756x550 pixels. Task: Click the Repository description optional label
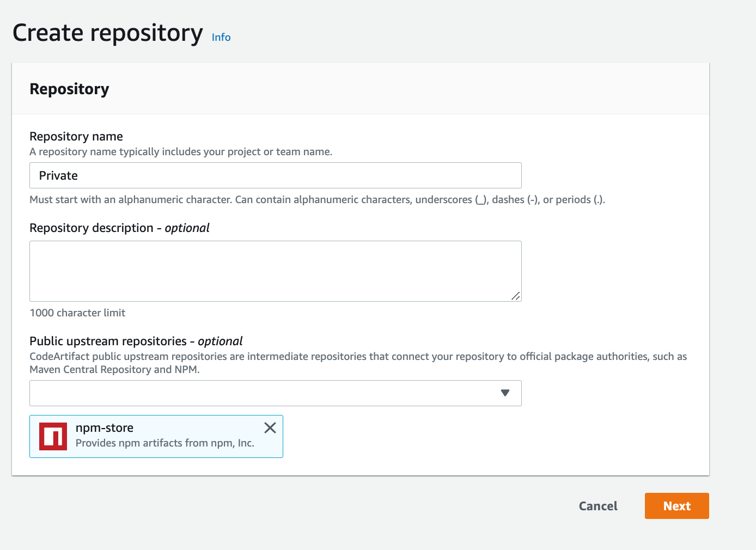119,228
